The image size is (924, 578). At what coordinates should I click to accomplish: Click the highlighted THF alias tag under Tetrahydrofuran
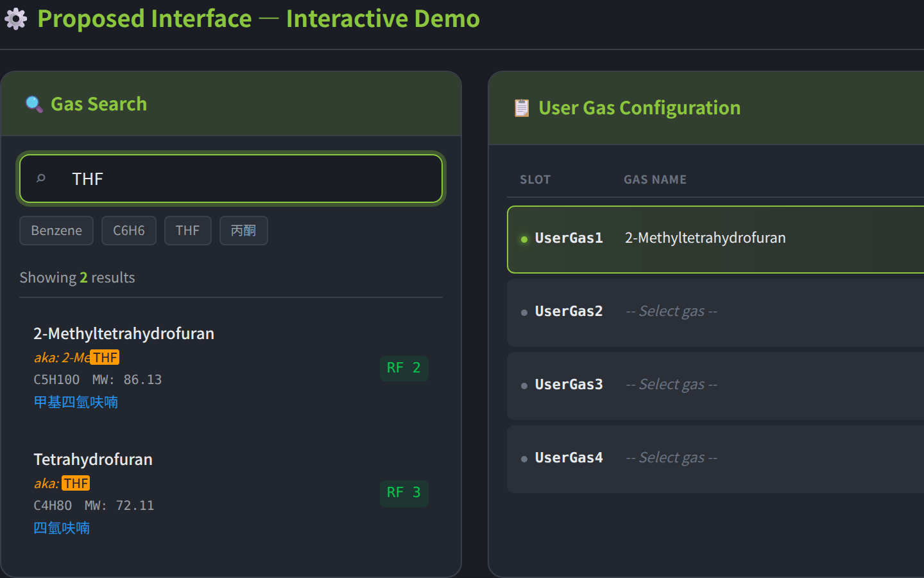pos(76,483)
